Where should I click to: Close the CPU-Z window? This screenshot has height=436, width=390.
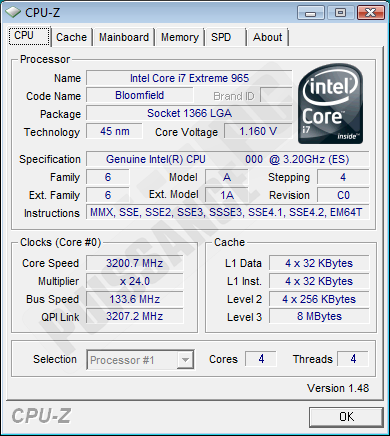370,13
